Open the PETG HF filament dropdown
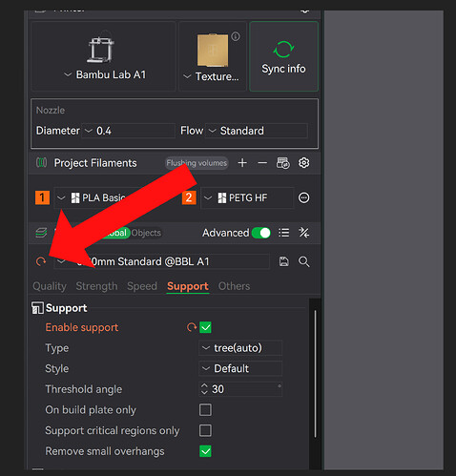 click(x=247, y=197)
